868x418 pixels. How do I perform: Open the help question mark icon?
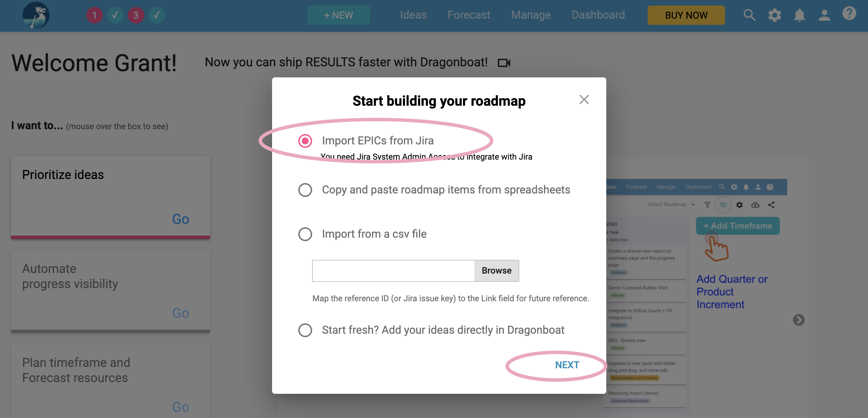849,13
